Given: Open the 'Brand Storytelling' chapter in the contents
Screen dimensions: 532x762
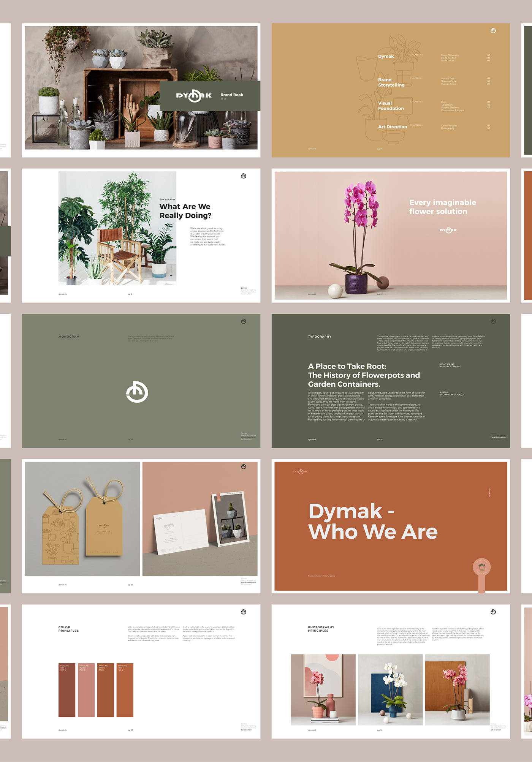Looking at the screenshot, I should (x=391, y=82).
